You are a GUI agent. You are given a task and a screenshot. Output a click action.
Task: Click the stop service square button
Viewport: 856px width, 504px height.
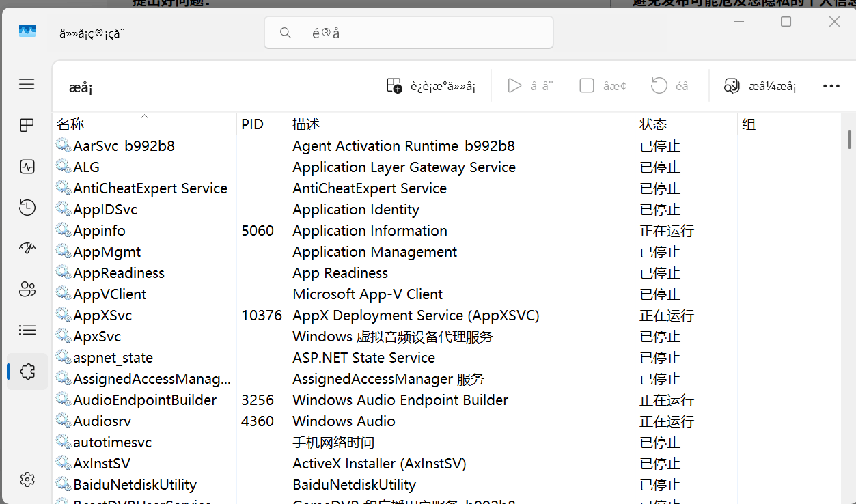tap(603, 86)
